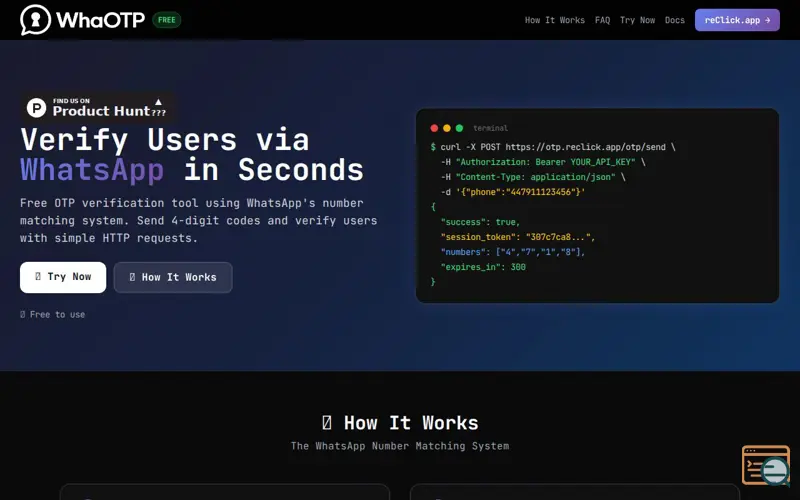Click the WhaOTP keyhole logo icon
Viewport: 800px width, 500px height.
[x=35, y=20]
